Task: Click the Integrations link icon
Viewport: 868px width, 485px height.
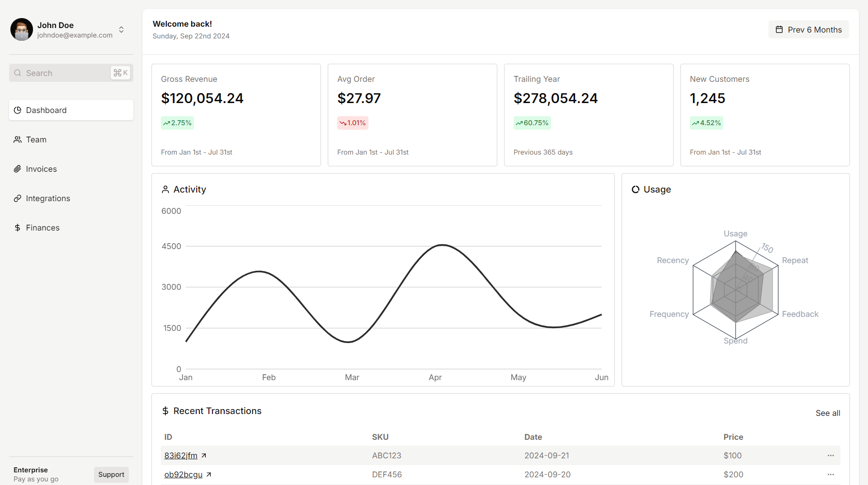Action: 18,198
